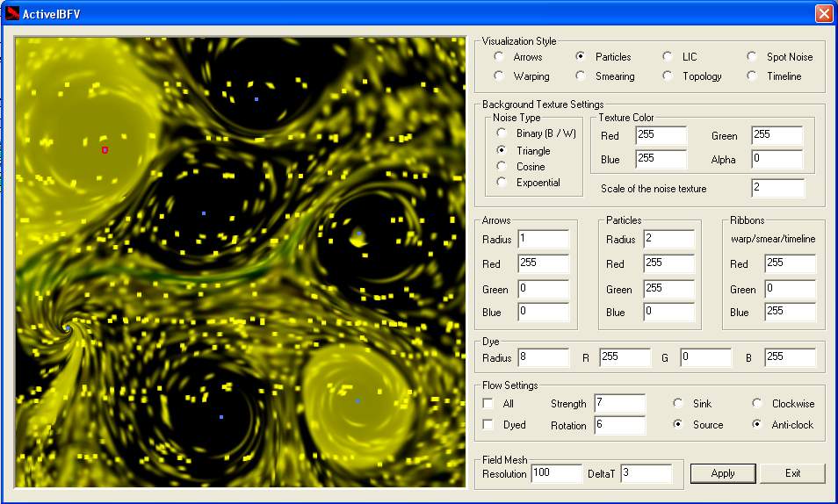Click the Dye Radius input field
This screenshot has width=838, height=504.
point(542,357)
